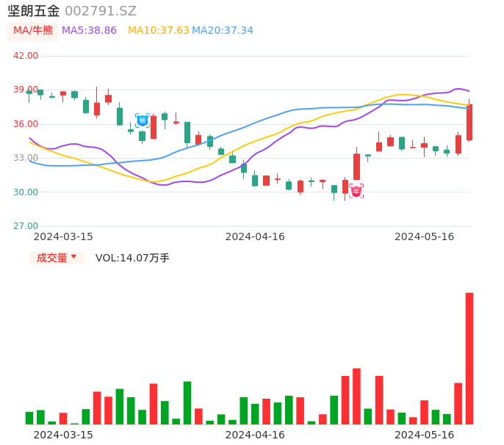Click the pink bull signal marker icon
Screen dimensions: 504x445
[x=356, y=191]
